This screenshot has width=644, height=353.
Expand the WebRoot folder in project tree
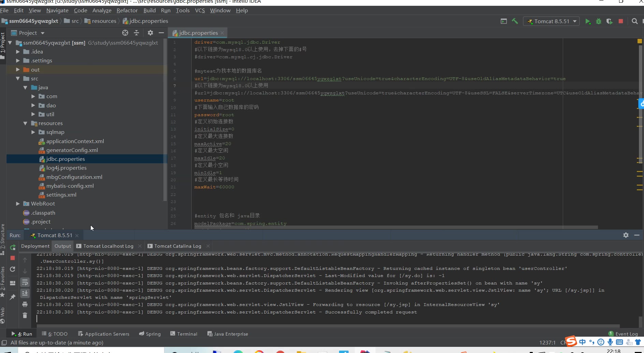18,204
